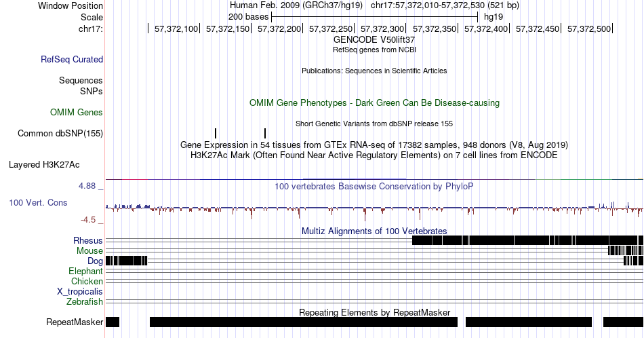
Task: Click the Mouse alignment block at right
Action: 626,250
